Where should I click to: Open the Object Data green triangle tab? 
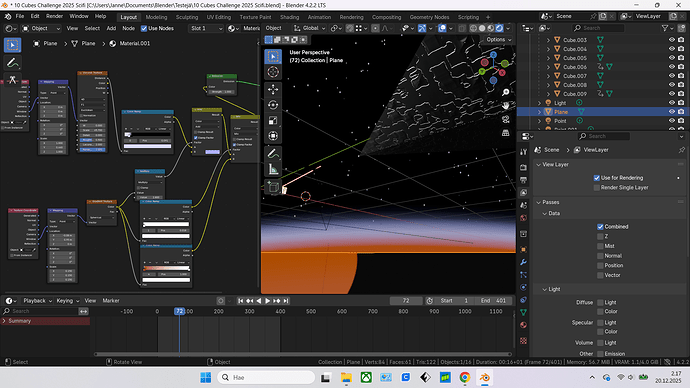523,312
